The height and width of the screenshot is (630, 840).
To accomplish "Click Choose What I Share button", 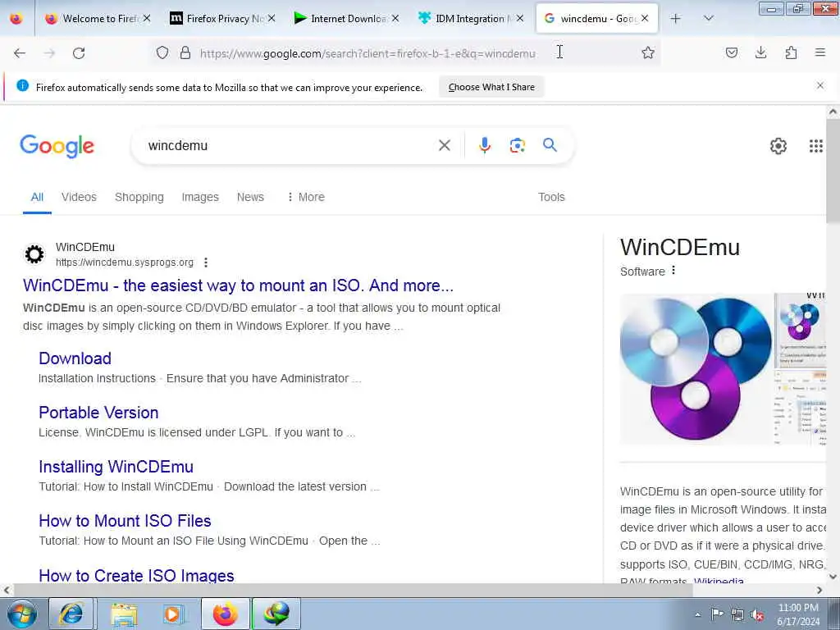I will coord(491,87).
